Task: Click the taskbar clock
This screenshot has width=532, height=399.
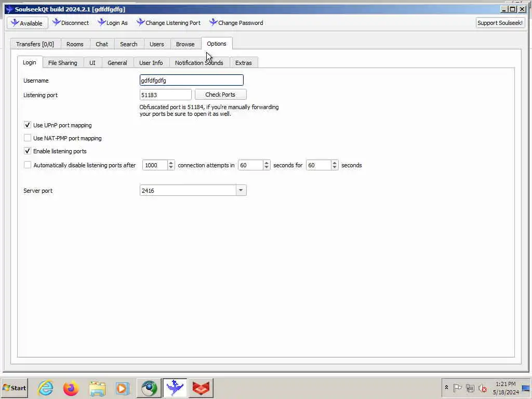Action: click(506, 388)
